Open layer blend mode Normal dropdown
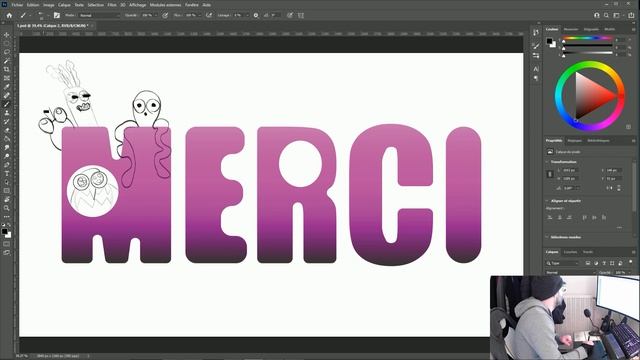This screenshot has width=640, height=360. [571, 272]
